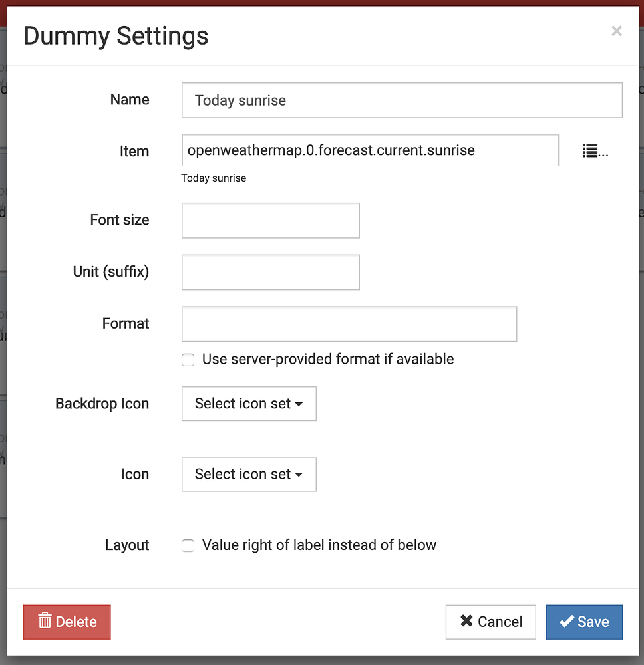This screenshot has height=665, width=644.
Task: Open the Icon select icon set dropdown
Action: click(x=248, y=474)
